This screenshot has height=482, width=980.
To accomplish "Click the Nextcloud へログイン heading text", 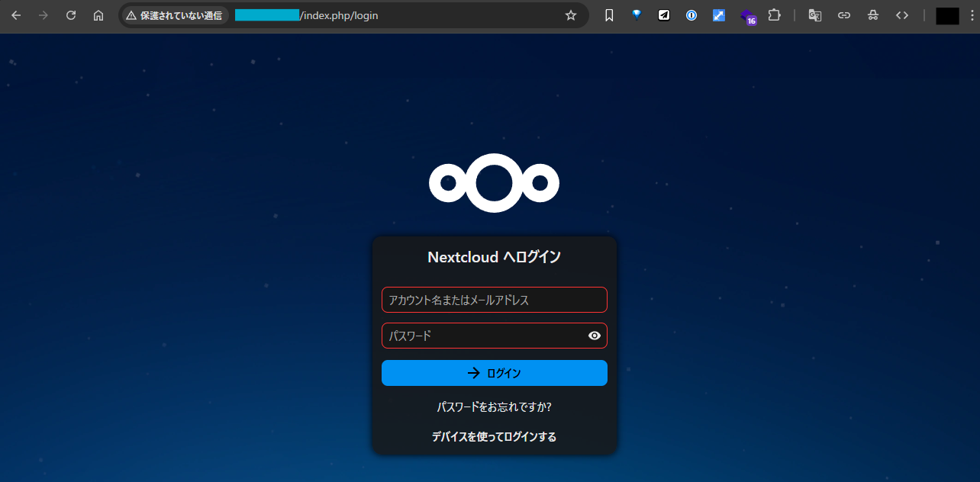I will pos(495,257).
